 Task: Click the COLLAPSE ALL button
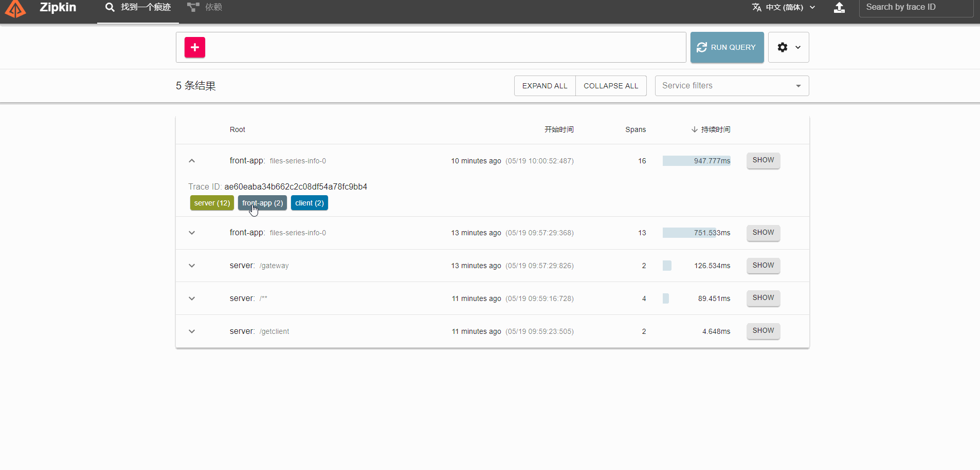pos(610,86)
